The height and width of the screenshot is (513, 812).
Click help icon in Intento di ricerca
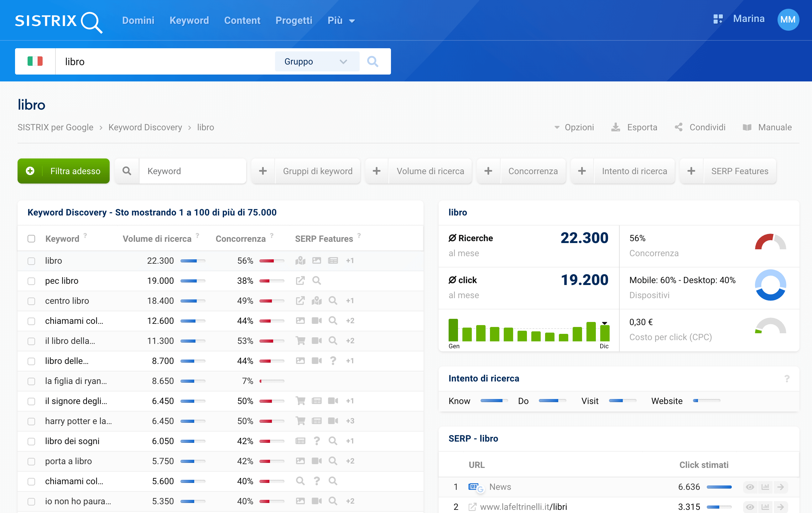click(x=787, y=379)
